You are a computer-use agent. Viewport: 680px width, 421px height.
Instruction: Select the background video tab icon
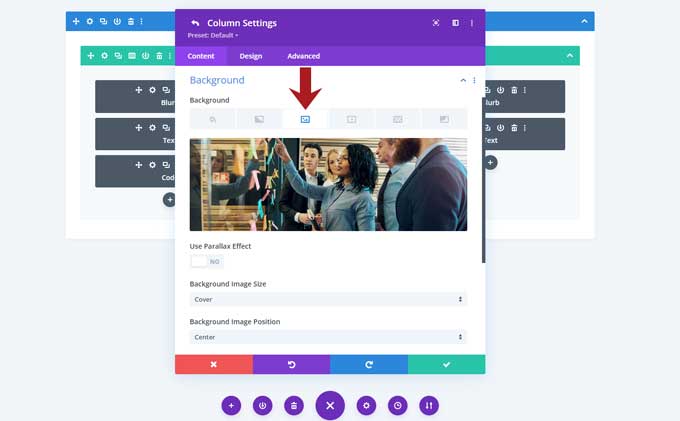[351, 119]
